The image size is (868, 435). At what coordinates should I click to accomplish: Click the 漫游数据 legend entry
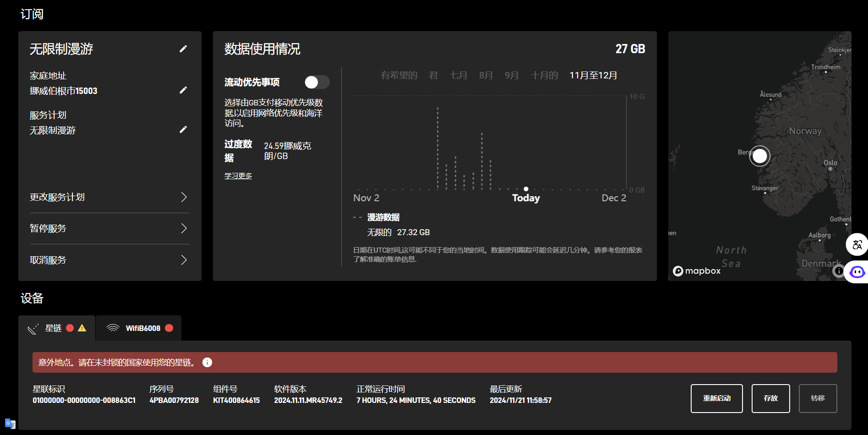pyautogui.click(x=383, y=217)
